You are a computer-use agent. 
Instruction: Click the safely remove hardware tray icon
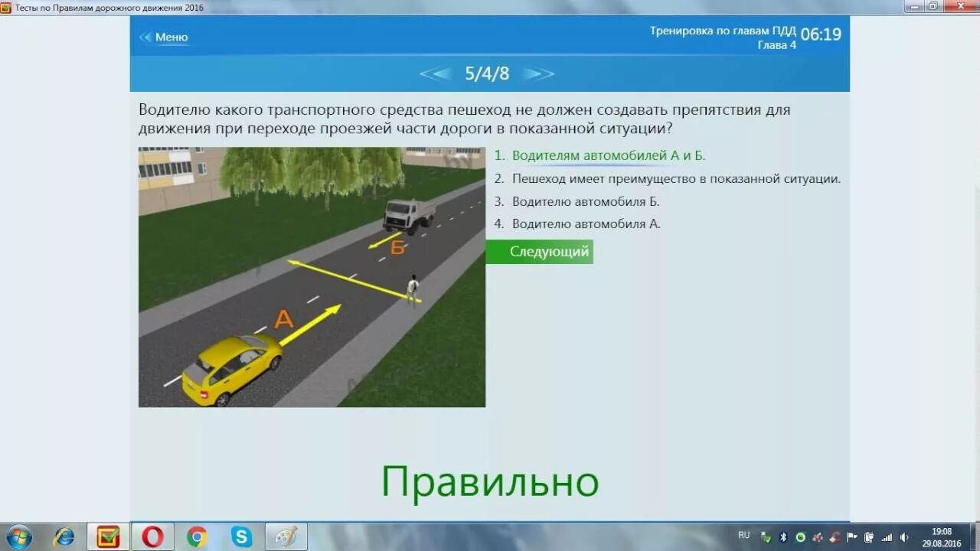point(766,537)
